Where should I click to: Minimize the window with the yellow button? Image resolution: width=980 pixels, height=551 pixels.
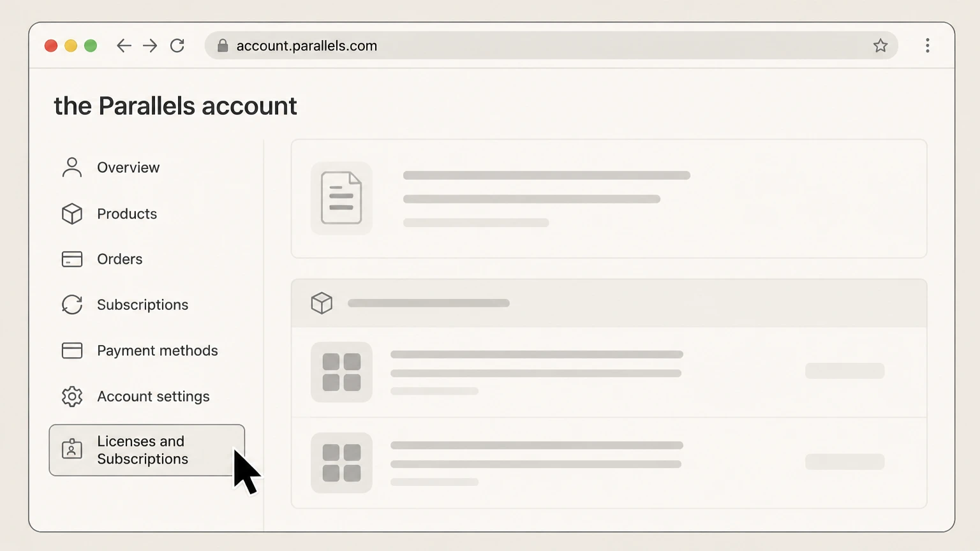click(71, 46)
